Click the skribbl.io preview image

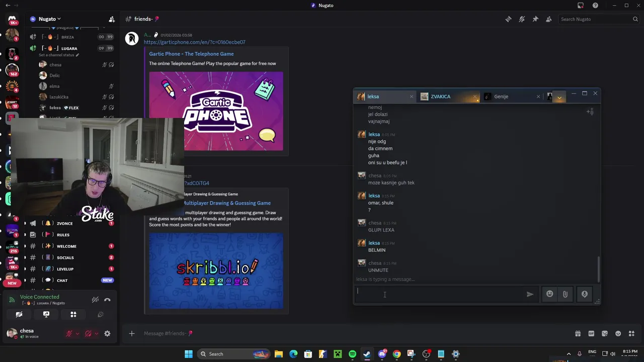click(x=216, y=270)
